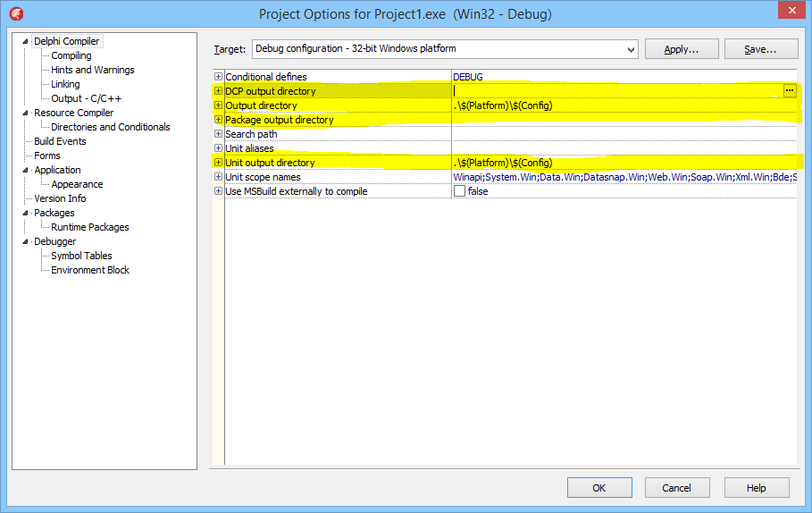Image resolution: width=812 pixels, height=513 pixels.
Task: Click the Apply... button
Action: click(x=682, y=49)
